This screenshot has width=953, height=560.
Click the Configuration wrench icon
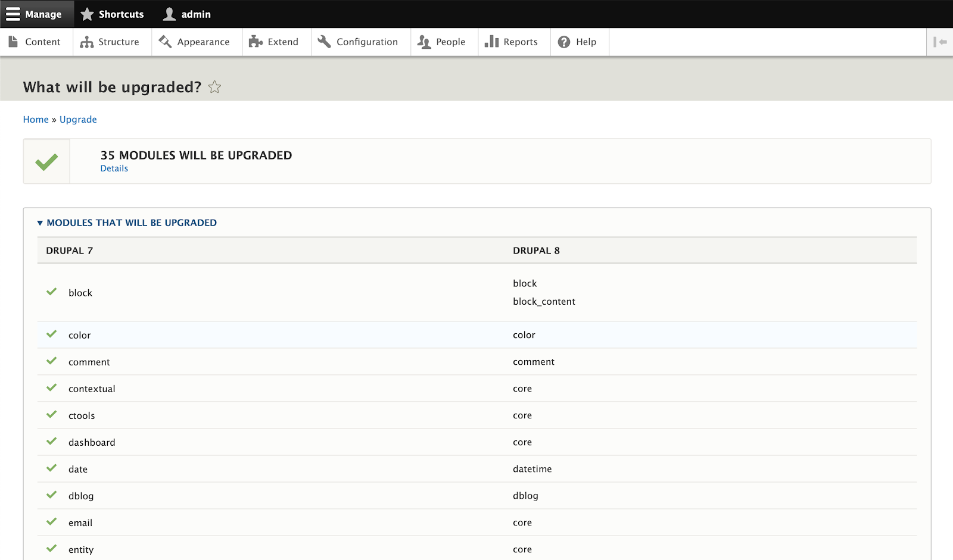(x=324, y=42)
